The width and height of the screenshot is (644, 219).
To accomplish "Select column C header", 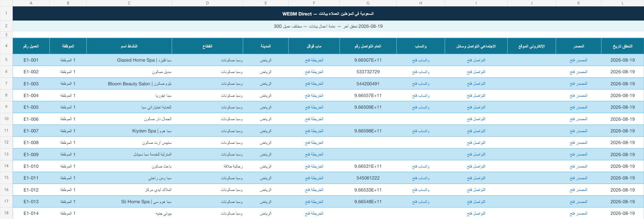I will point(129,3).
